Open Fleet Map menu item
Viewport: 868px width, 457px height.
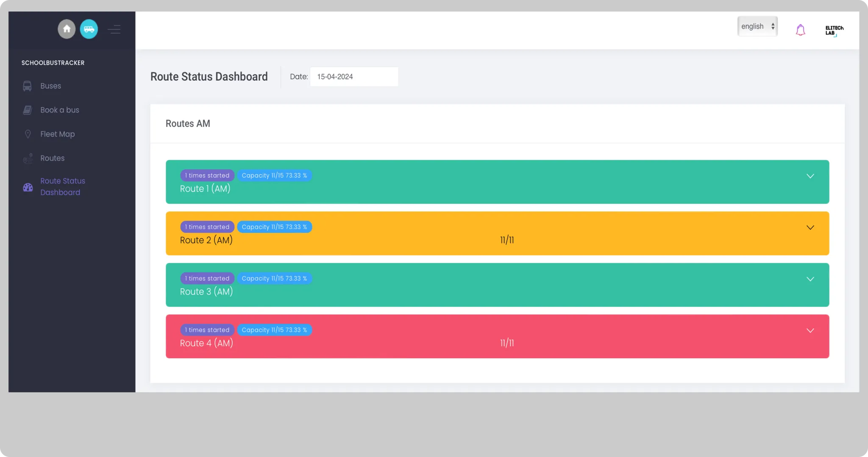click(x=58, y=134)
